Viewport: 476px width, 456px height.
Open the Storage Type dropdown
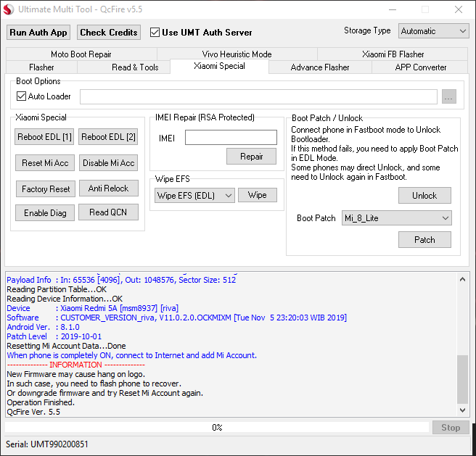click(x=433, y=31)
